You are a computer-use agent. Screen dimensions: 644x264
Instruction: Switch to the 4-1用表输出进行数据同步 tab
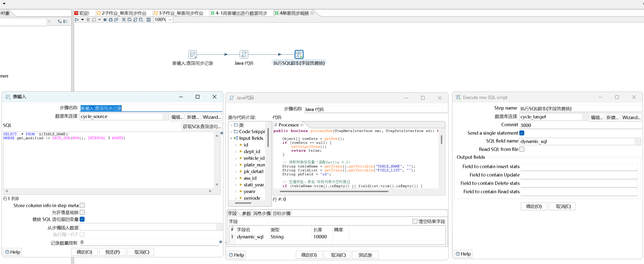239,13
